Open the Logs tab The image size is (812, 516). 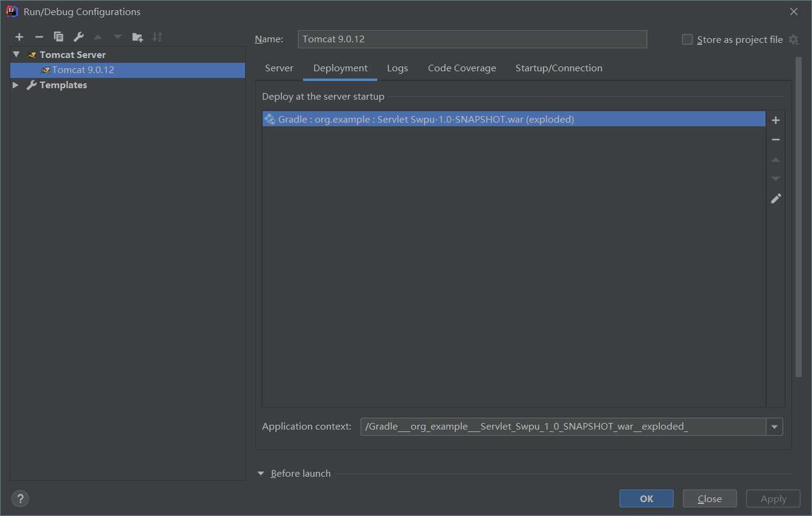tap(397, 68)
